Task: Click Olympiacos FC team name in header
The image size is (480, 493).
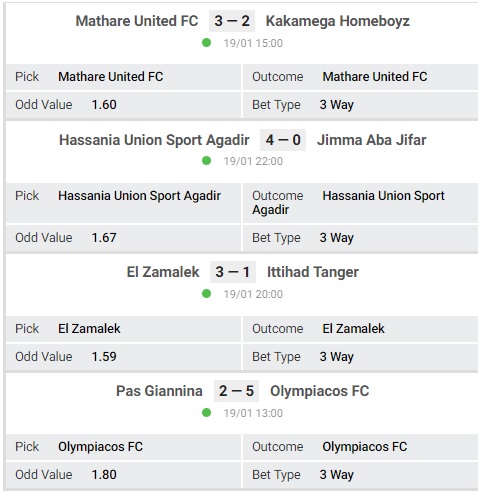Action: [x=319, y=391]
